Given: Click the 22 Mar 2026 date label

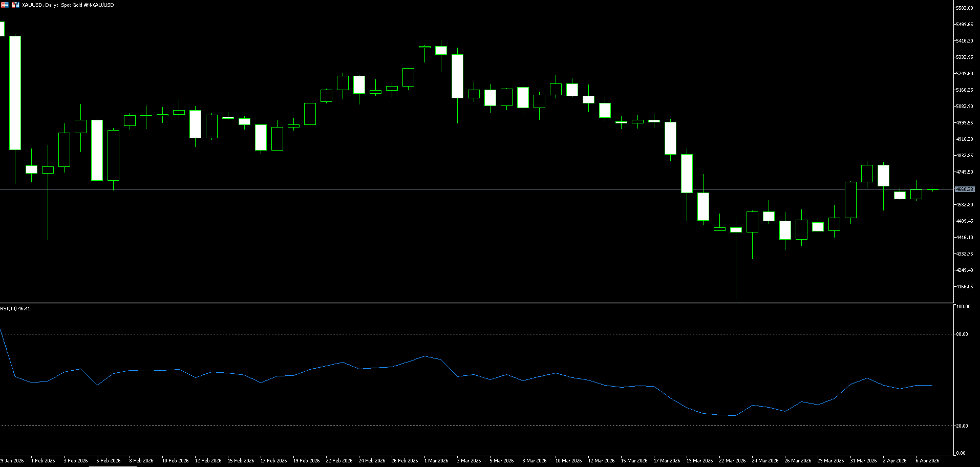Looking at the screenshot, I should 732,461.
